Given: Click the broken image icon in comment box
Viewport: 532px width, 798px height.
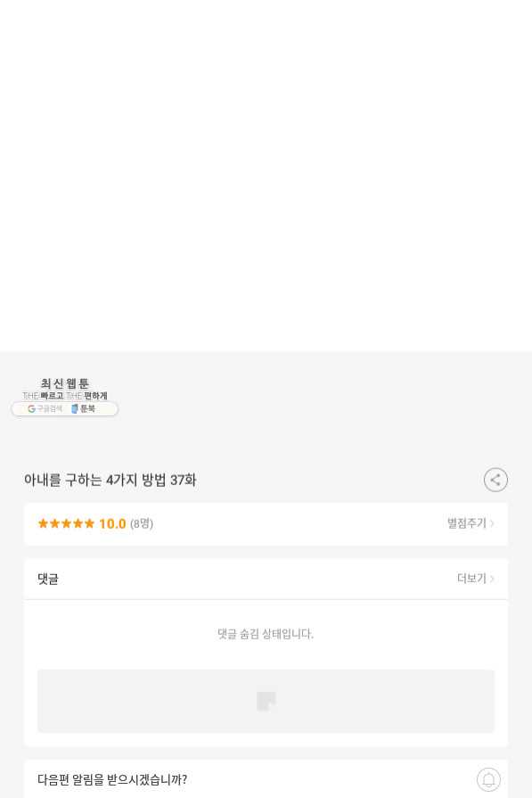Looking at the screenshot, I should (x=266, y=702).
